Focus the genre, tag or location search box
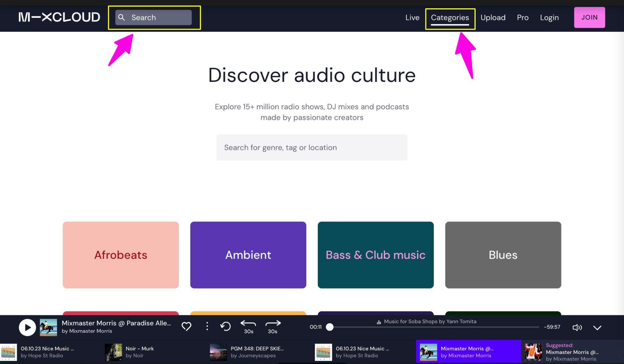624x364 pixels. [x=312, y=147]
